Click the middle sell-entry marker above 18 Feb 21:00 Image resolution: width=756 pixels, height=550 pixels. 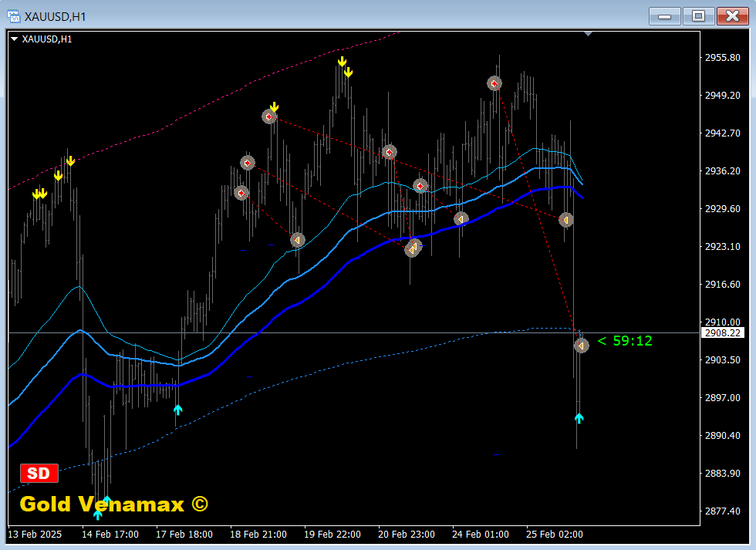click(248, 163)
